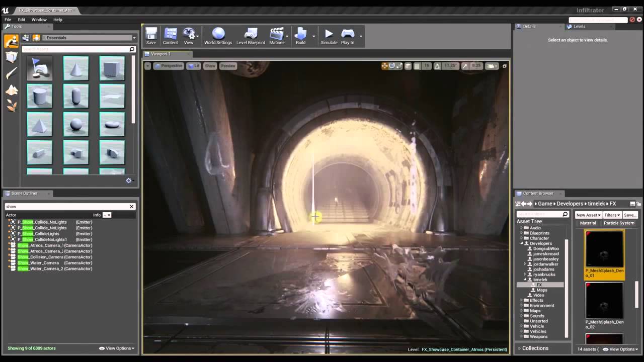Image resolution: width=644 pixels, height=362 pixels.
Task: Toggle the viewport grid snapping icon
Action: [417, 66]
